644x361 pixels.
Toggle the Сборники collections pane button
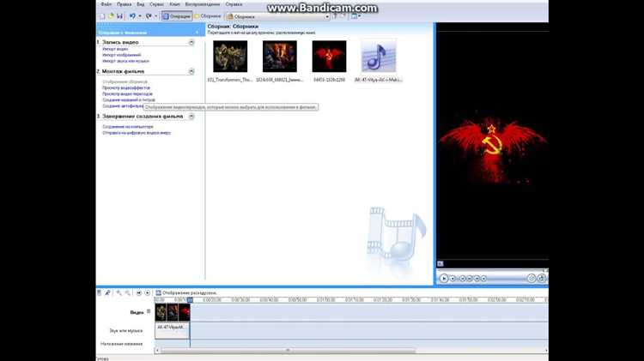point(208,16)
